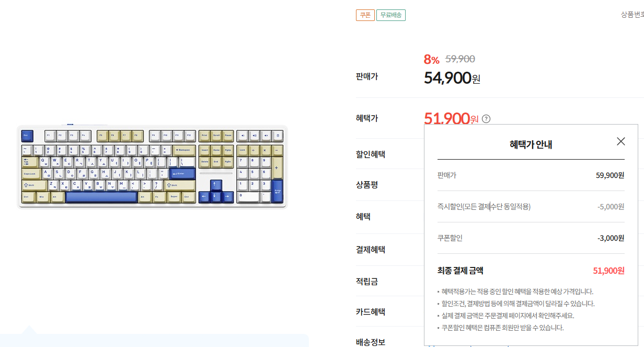Screen dimensions: 644x347
Task: Select the 최종 결제 금액 amount in popup
Action: (x=609, y=270)
